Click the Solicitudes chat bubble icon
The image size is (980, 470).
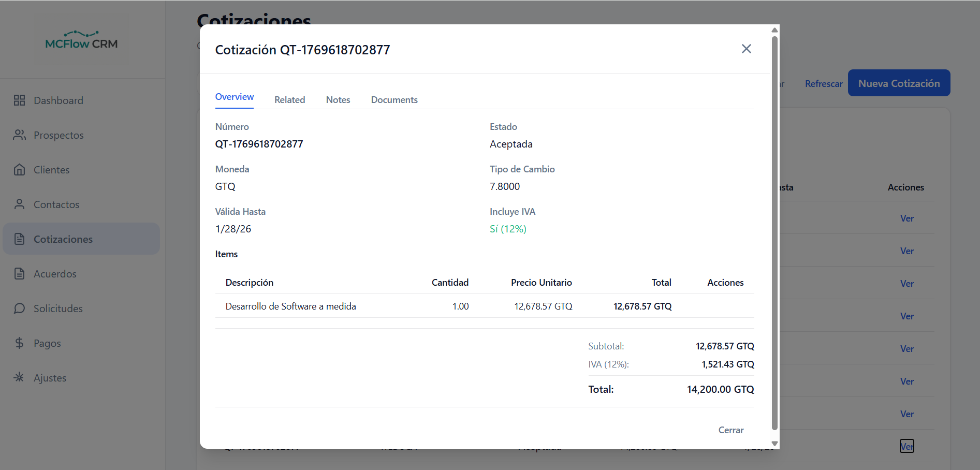(x=19, y=309)
